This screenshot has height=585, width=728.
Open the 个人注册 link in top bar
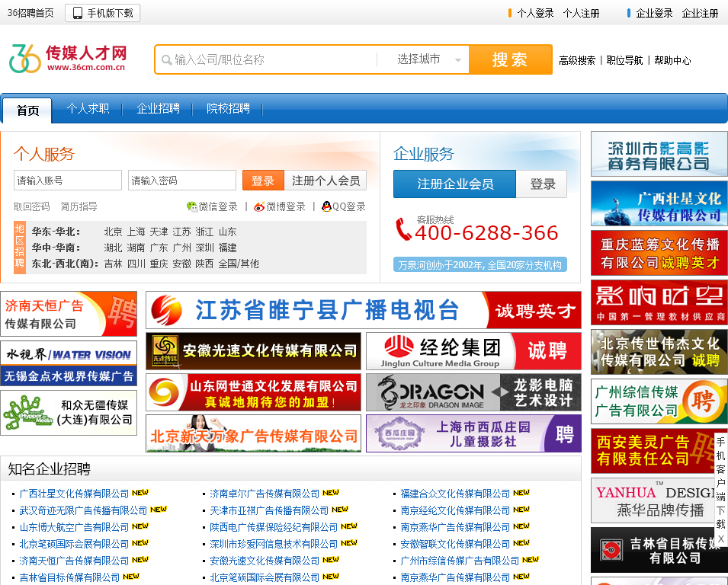581,13
